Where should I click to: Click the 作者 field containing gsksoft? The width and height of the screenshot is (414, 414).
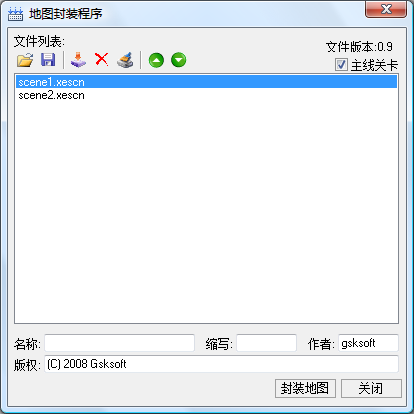click(x=368, y=343)
